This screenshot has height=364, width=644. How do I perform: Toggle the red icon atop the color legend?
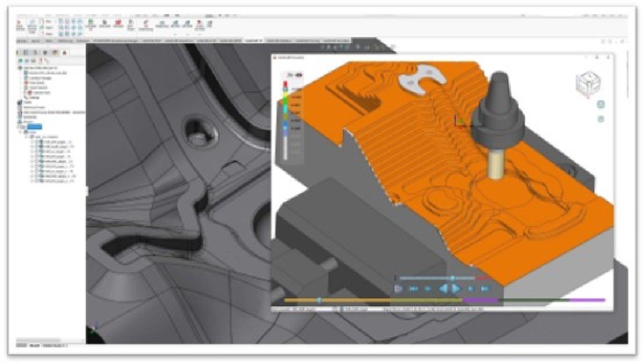pos(299,75)
